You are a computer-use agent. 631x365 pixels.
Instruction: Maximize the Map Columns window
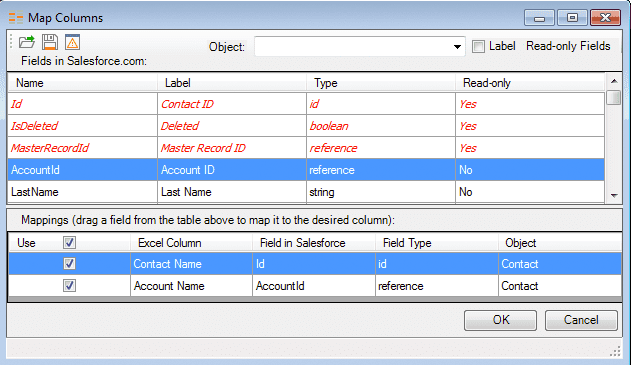pos(572,18)
